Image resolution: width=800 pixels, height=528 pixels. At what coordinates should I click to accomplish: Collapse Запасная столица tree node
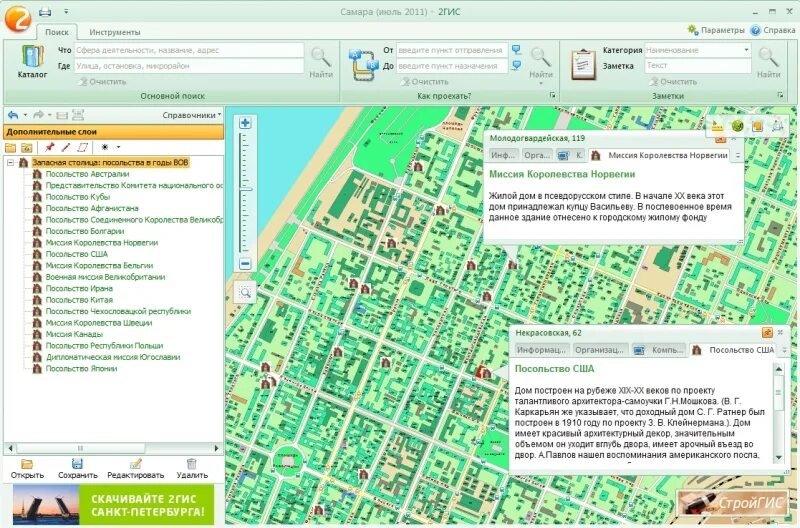click(10, 163)
